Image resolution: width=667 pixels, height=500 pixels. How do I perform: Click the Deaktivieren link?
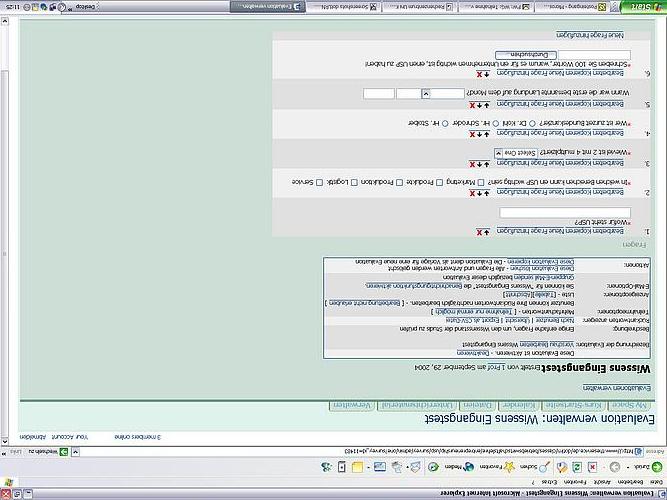(x=473, y=353)
